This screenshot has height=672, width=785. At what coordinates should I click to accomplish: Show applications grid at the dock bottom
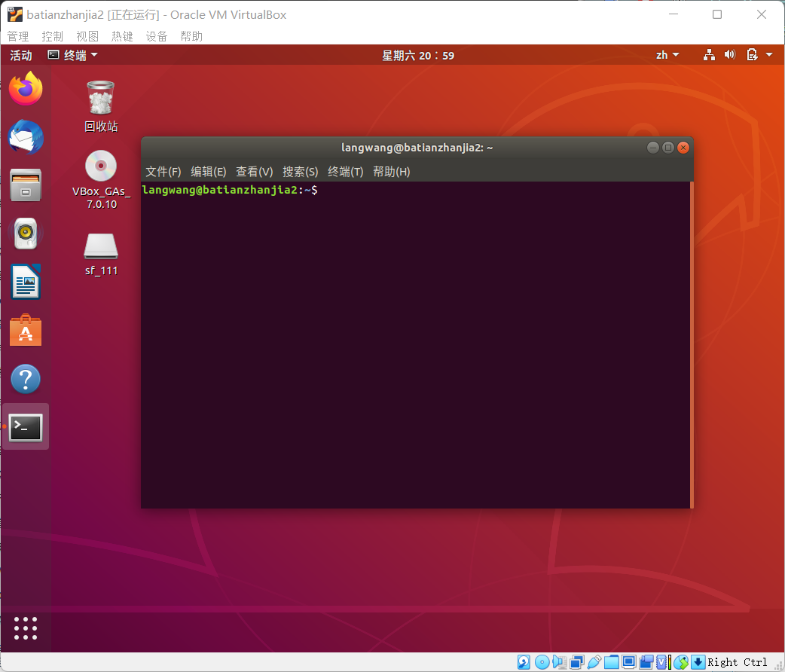click(x=26, y=628)
